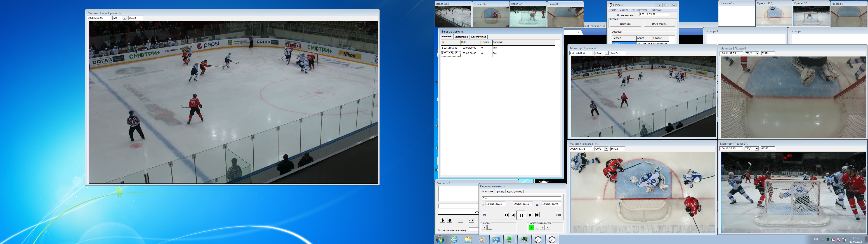Select the Правая ЗА camera thumbnail

[x=811, y=14]
